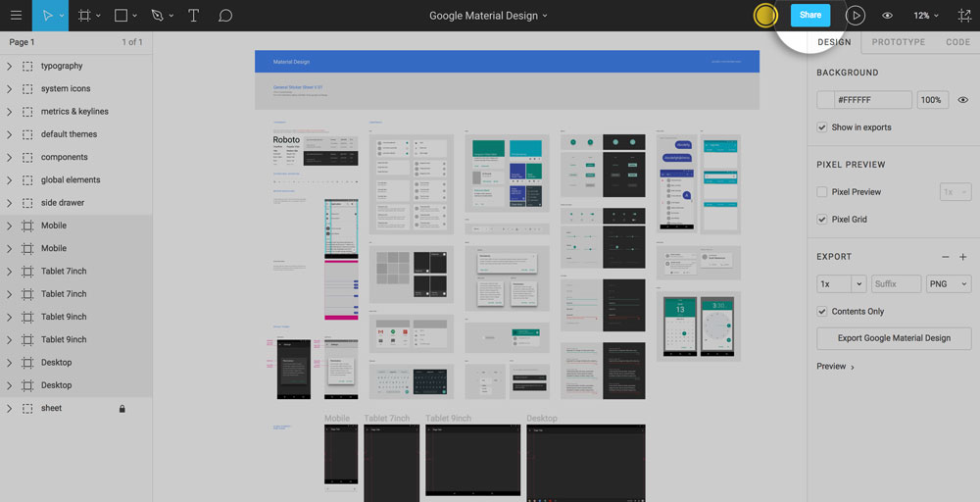Click the Desktop frame label on canvas

click(x=541, y=419)
